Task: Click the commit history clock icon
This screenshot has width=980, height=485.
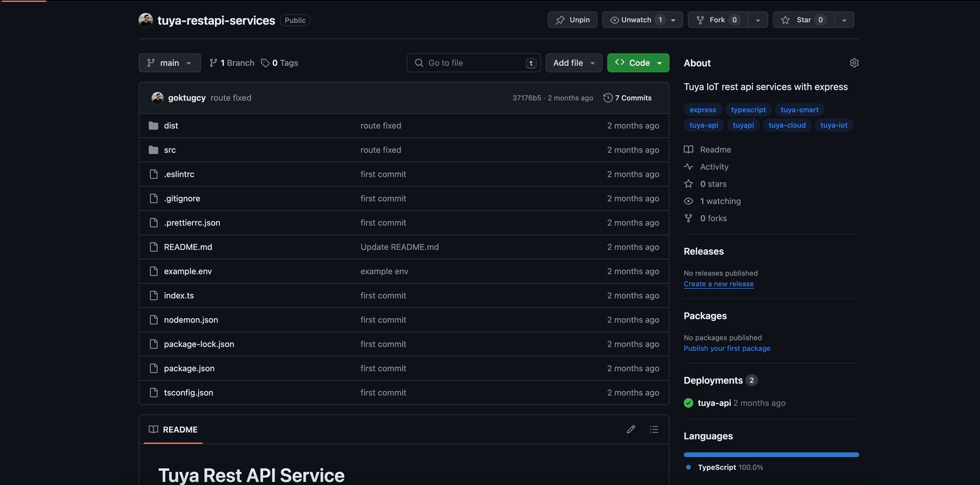Action: (607, 97)
